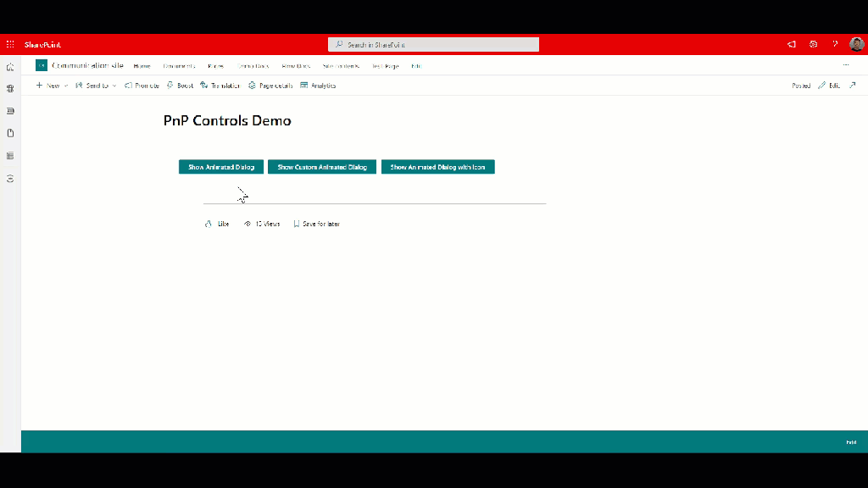Go to Documents in site navigation
The image size is (868, 488).
(179, 66)
